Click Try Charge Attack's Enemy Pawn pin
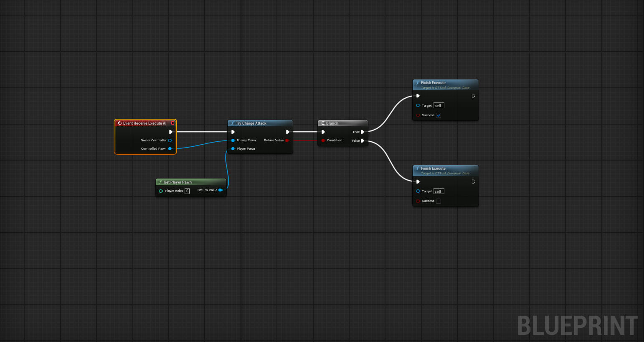The height and width of the screenshot is (342, 644). (x=233, y=140)
